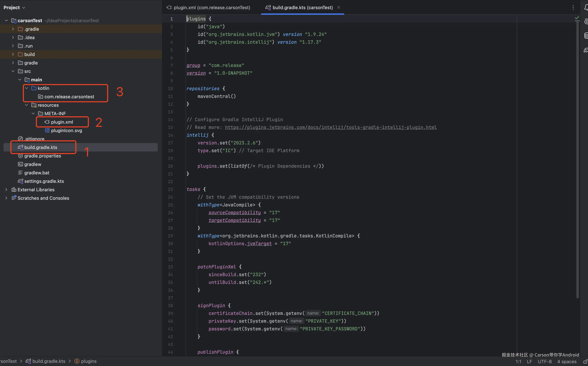This screenshot has width=588, height=366.
Task: Expand External Libraries node
Action: pyautogui.click(x=6, y=190)
